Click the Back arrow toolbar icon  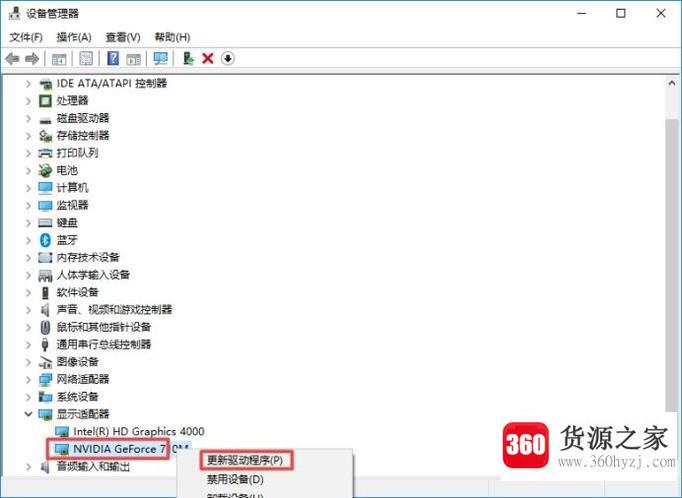click(12, 58)
